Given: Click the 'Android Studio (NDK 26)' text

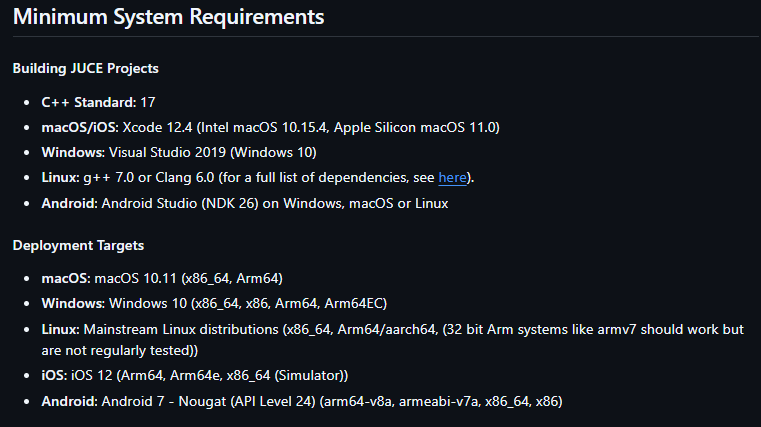Looking at the screenshot, I should point(179,203).
